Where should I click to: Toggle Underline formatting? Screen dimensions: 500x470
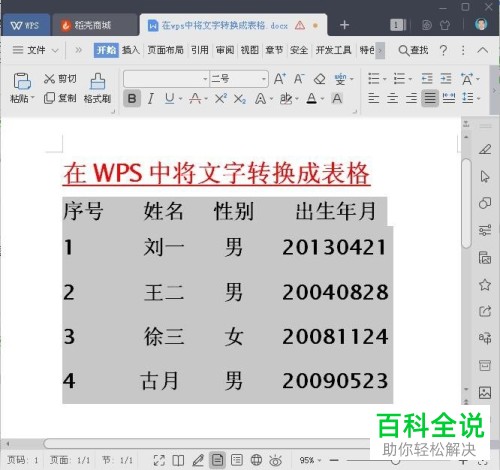click(170, 98)
